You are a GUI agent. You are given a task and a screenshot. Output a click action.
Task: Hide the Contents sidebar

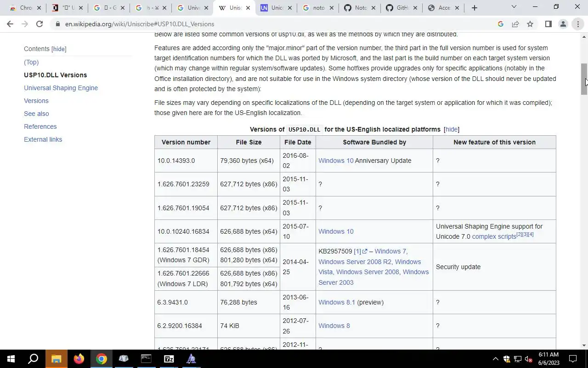[x=59, y=49]
